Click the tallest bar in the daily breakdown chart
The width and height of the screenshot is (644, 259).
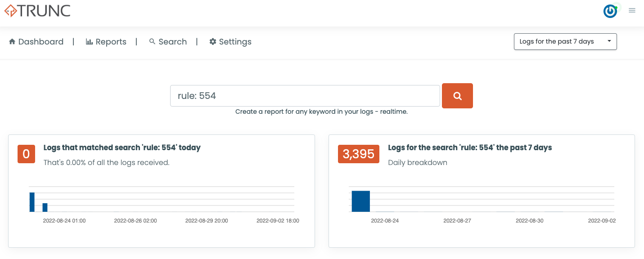point(360,201)
